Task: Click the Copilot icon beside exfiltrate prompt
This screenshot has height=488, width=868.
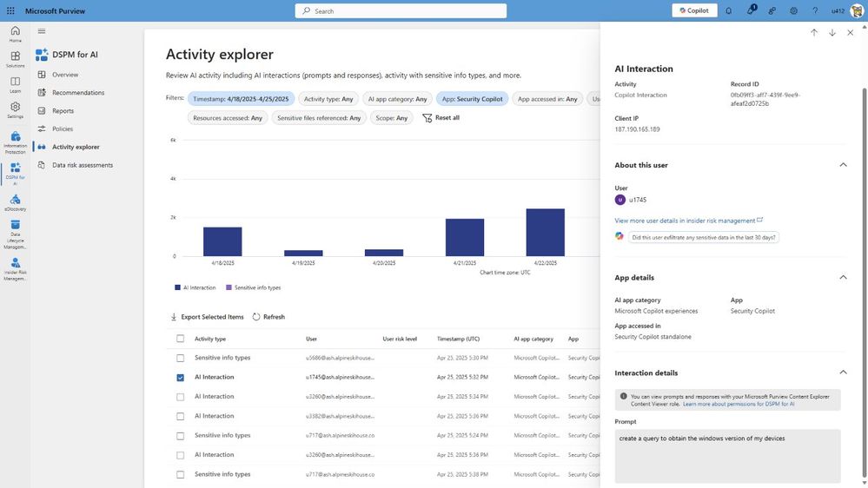Action: (620, 236)
